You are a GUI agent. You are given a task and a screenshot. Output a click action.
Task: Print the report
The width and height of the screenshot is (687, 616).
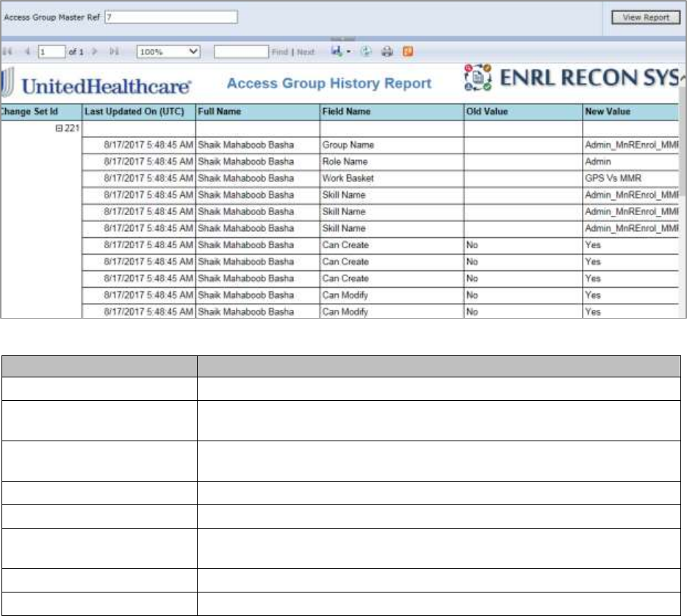tap(387, 51)
